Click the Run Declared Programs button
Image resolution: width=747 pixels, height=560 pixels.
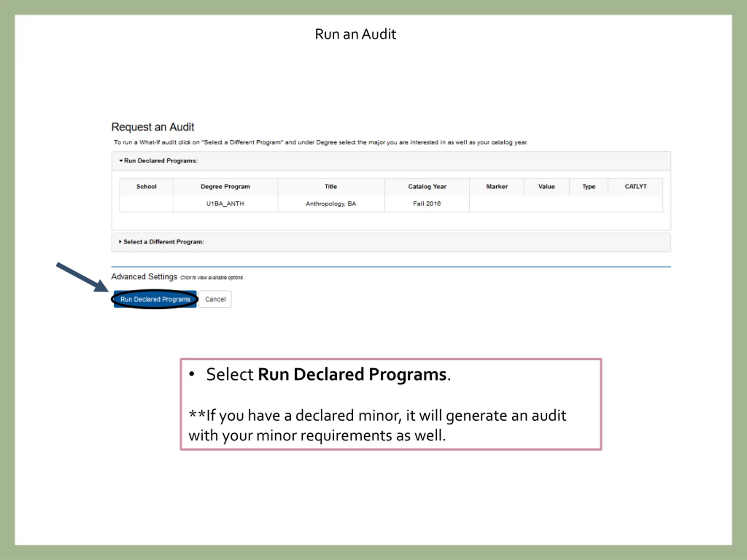(x=155, y=299)
